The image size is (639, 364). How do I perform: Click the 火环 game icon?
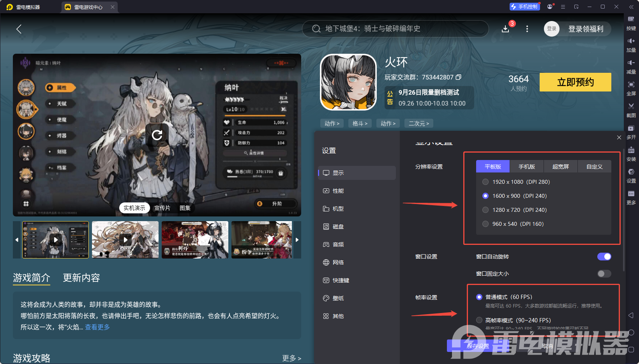tap(348, 82)
